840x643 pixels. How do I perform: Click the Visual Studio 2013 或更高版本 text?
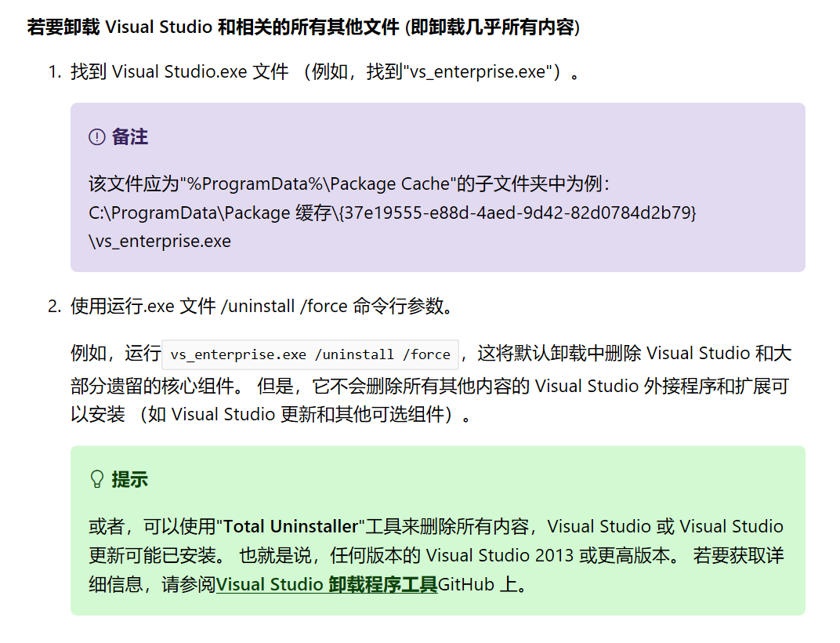tap(549, 555)
